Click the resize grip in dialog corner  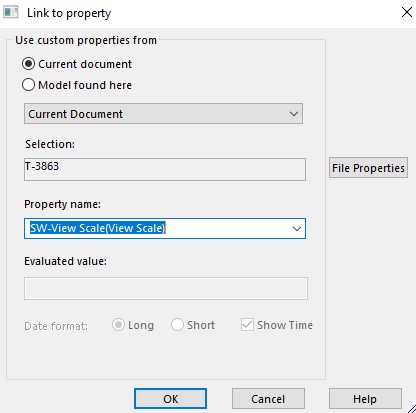click(x=411, y=409)
